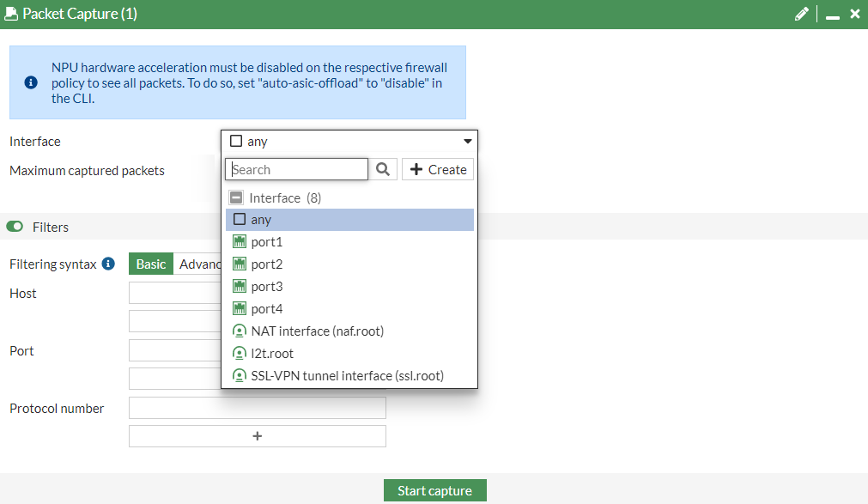Viewport: 868px width, 504px height.
Task: Click the port1 interface icon
Action: coord(240,241)
